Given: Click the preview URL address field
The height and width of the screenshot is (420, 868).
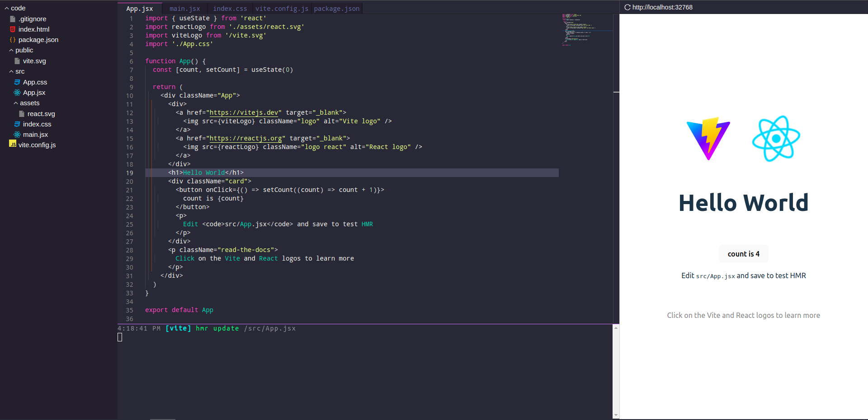Looking at the screenshot, I should pos(662,7).
